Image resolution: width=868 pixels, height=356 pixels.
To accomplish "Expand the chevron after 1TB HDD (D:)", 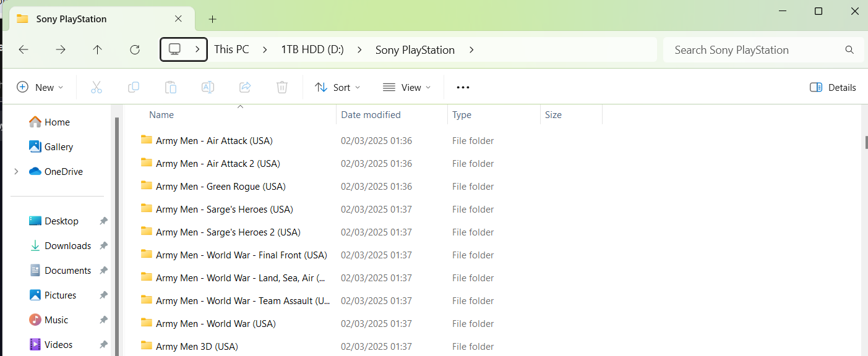I will (359, 49).
